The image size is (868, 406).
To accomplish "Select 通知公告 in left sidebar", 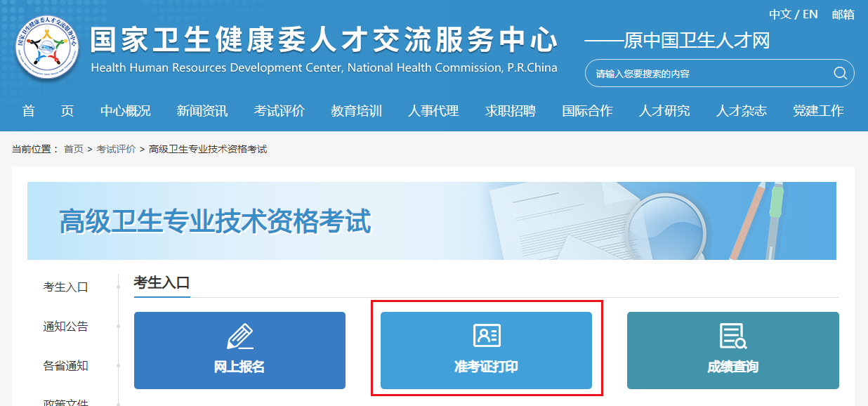I will point(65,326).
